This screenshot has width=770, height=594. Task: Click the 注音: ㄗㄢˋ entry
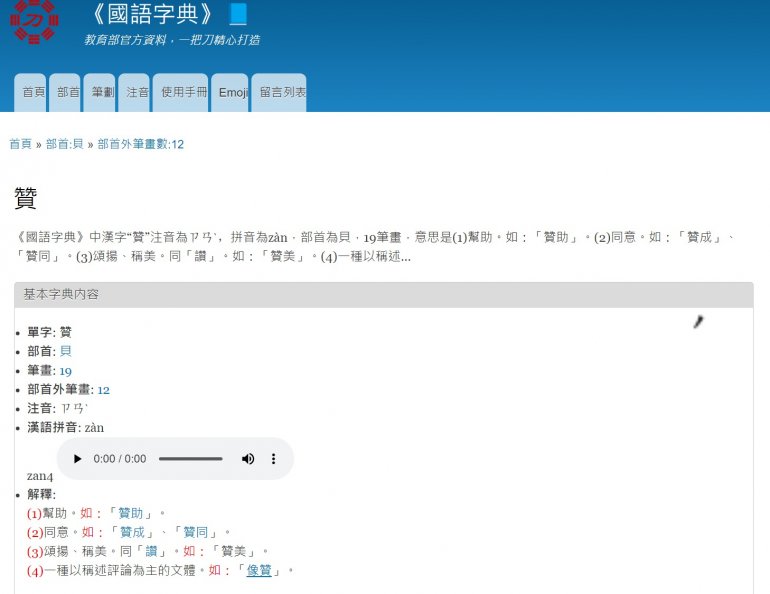(x=57, y=408)
